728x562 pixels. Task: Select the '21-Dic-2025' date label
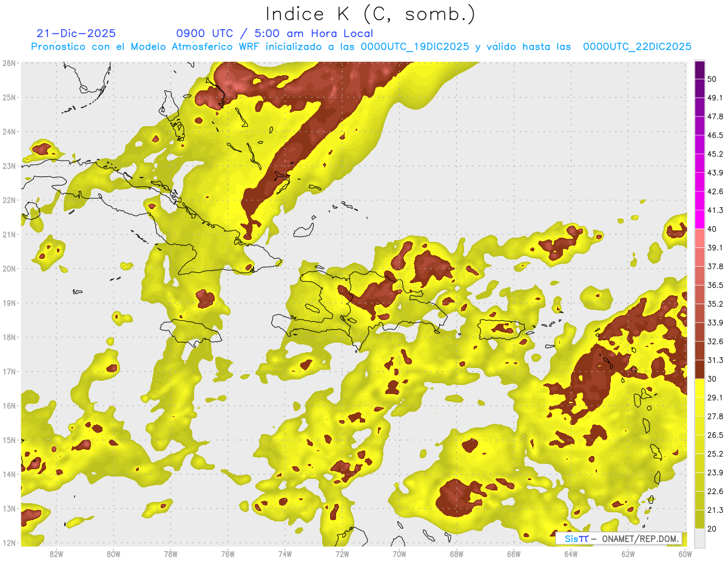(x=76, y=34)
